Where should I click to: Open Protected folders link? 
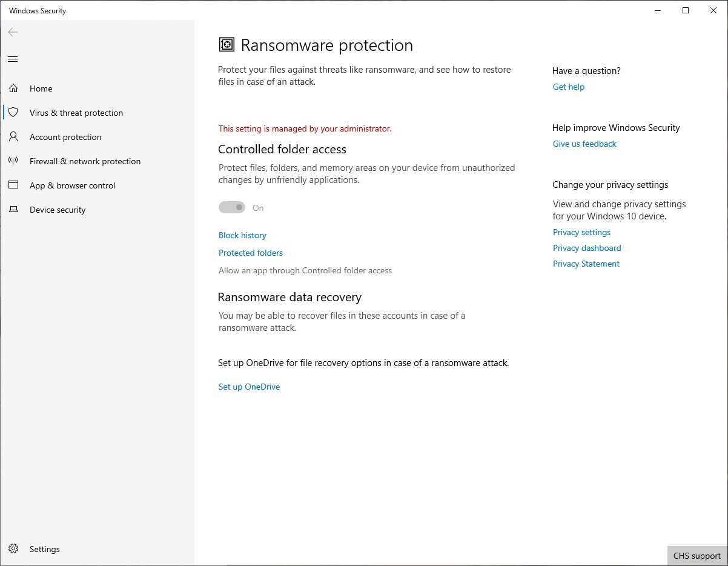point(251,253)
